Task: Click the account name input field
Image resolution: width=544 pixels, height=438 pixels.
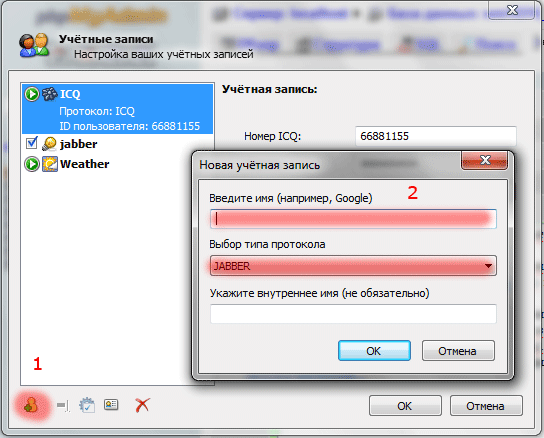Action: (353, 219)
